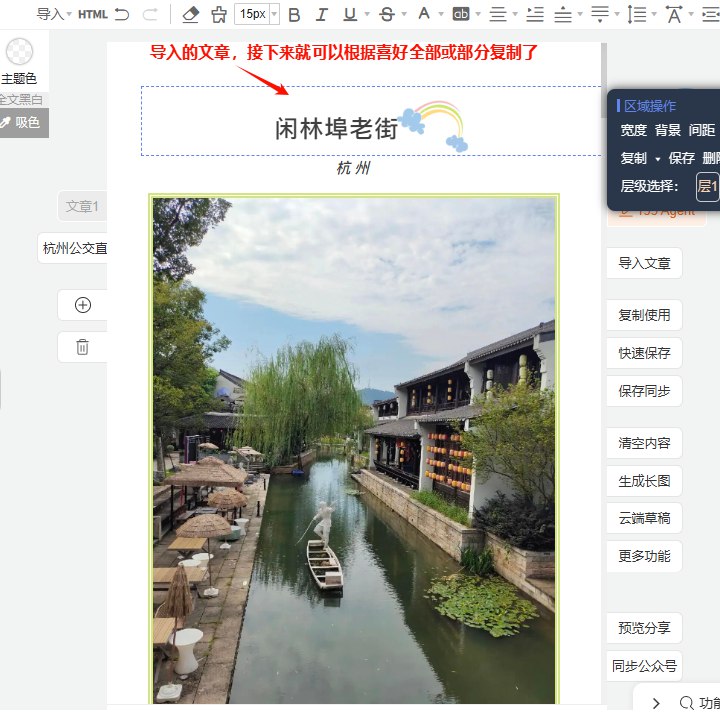
Task: Select the letter spacing icon
Action: 674,15
